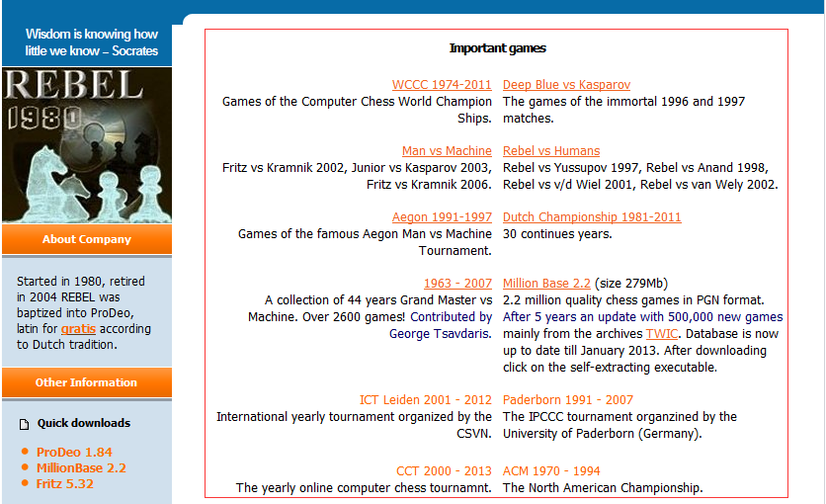
Task: Open the Aegon 1991-1997 link
Action: [442, 217]
